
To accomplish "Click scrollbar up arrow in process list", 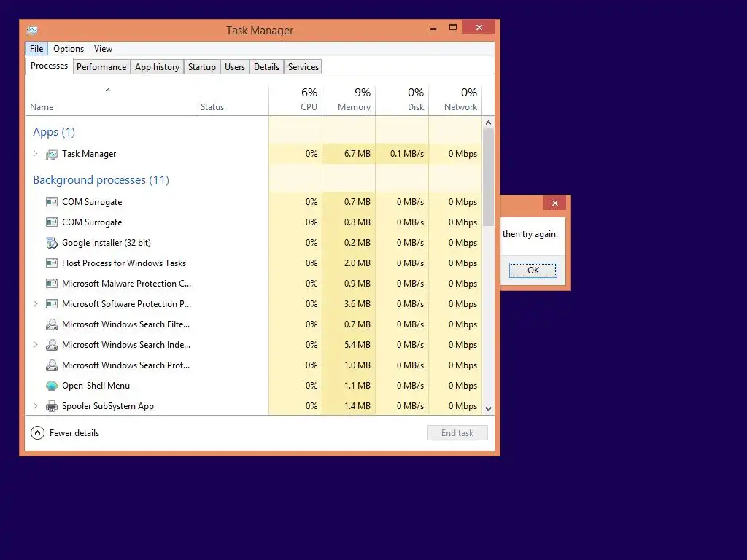I will tap(488, 122).
